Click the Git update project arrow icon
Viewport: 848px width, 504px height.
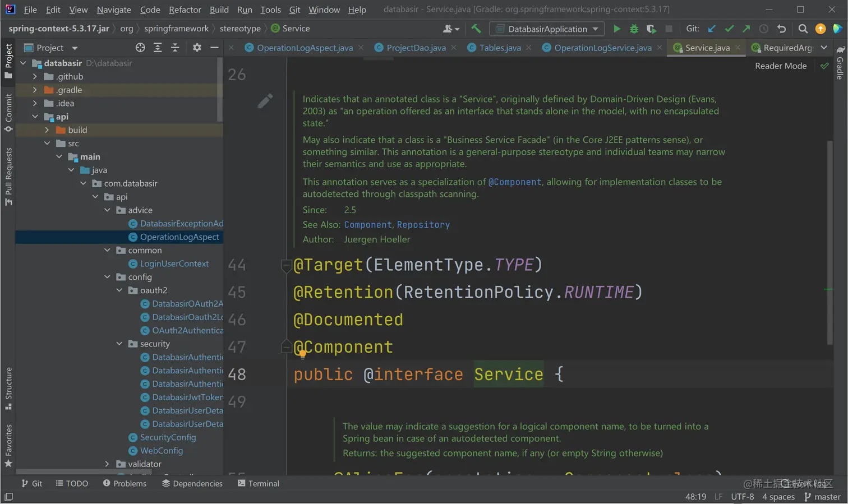tap(712, 29)
